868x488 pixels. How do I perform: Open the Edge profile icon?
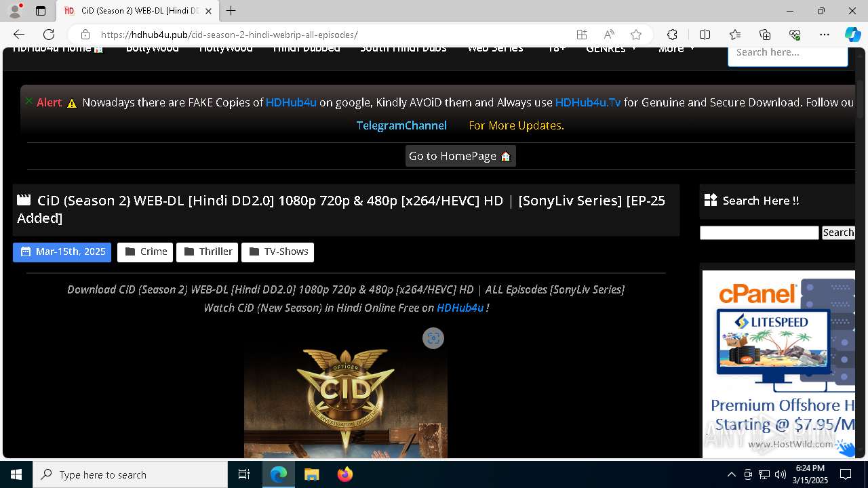[15, 11]
